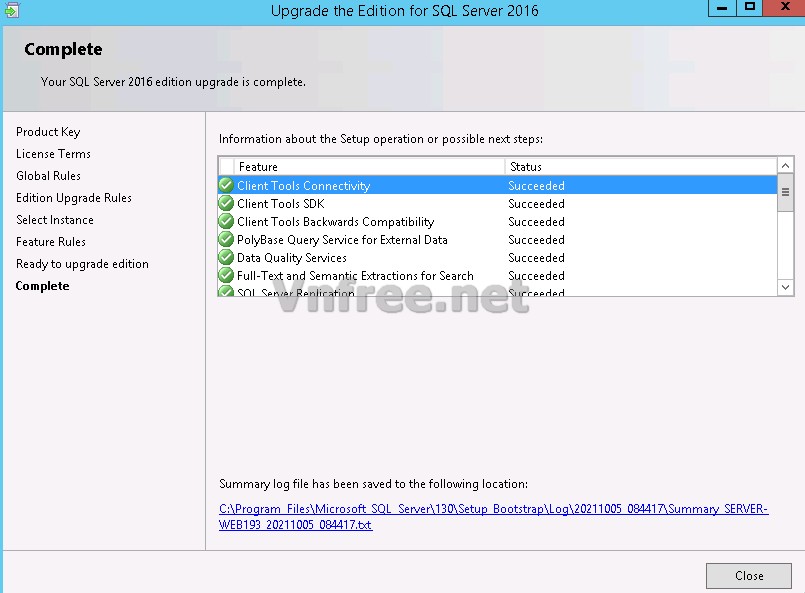805x593 pixels.
Task: Click the setup wizard icon in title bar
Action: tap(11, 10)
